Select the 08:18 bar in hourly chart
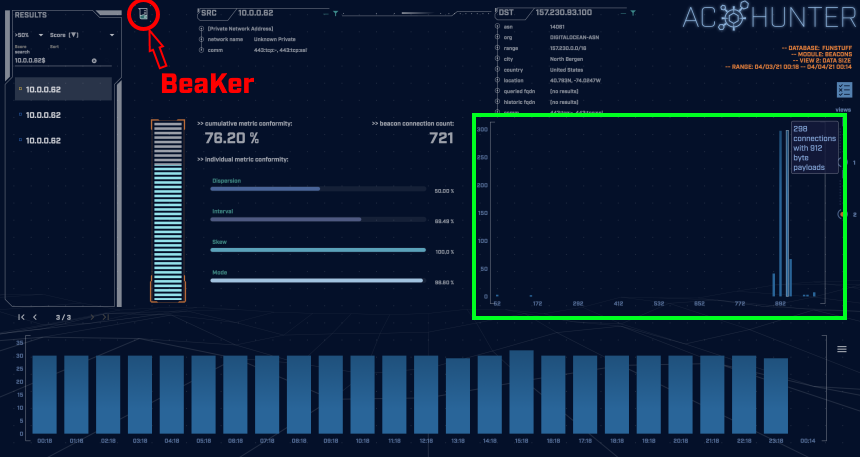The height and width of the screenshot is (457, 860). pos(299,395)
